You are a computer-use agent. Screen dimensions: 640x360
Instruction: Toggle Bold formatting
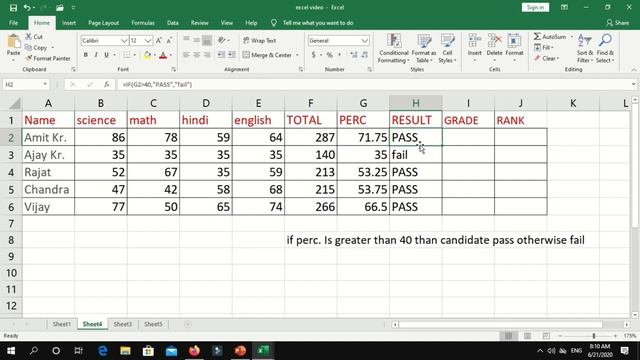pos(85,55)
